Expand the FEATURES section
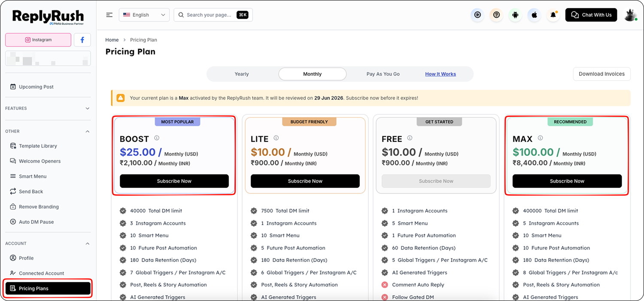The image size is (644, 301). (x=48, y=108)
